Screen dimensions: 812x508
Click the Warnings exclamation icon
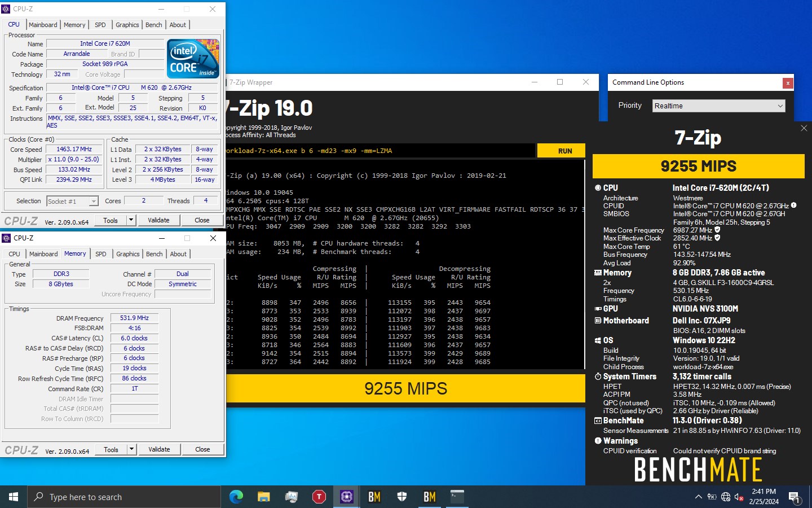(x=598, y=441)
